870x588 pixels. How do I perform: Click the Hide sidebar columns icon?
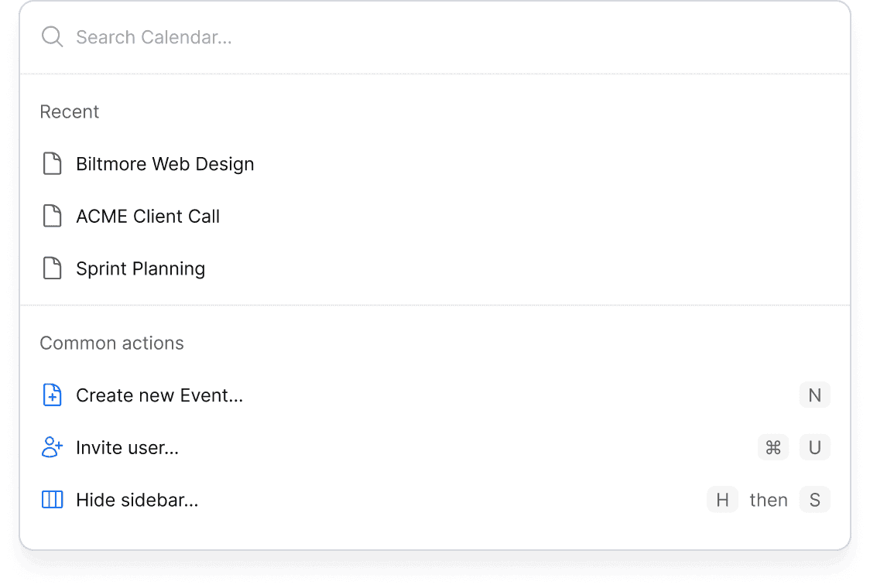(52, 500)
